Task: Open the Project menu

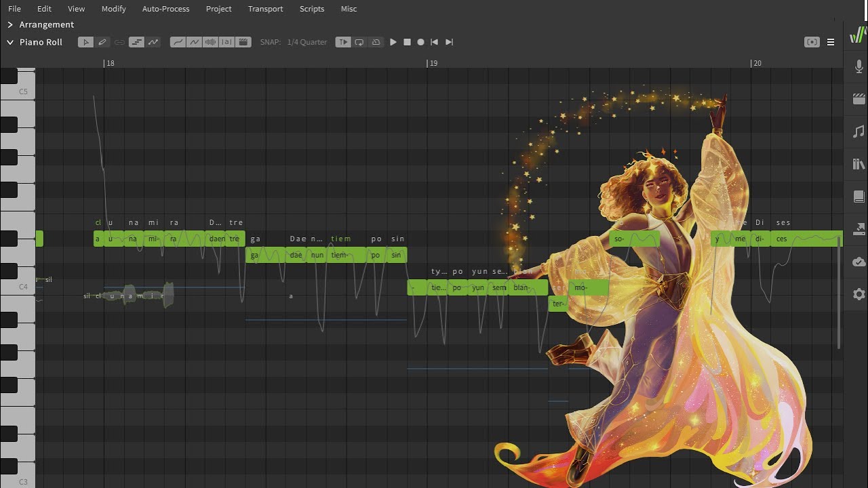Action: coord(218,9)
